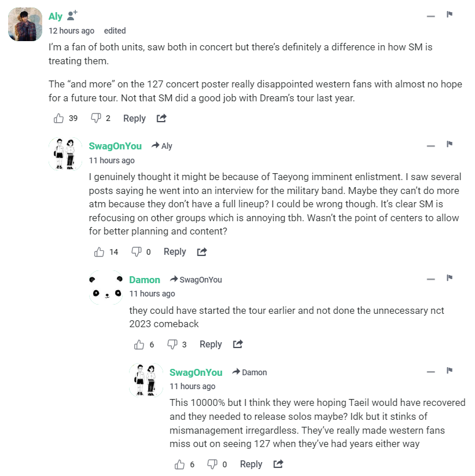The width and height of the screenshot is (475, 476).
Task: Click Damon's panda avatar
Action: coord(106,288)
